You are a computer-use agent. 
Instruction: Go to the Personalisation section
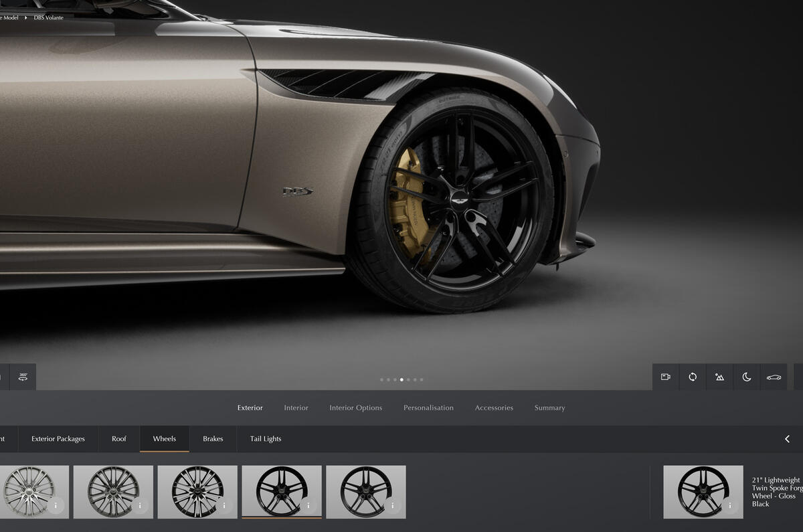[x=428, y=408]
